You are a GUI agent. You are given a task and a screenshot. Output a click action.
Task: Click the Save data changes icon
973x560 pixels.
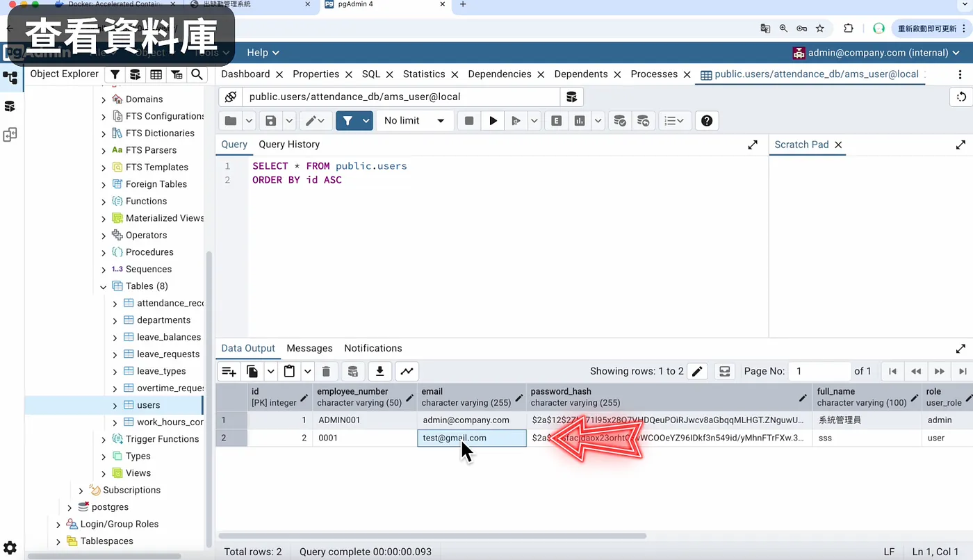tap(353, 372)
